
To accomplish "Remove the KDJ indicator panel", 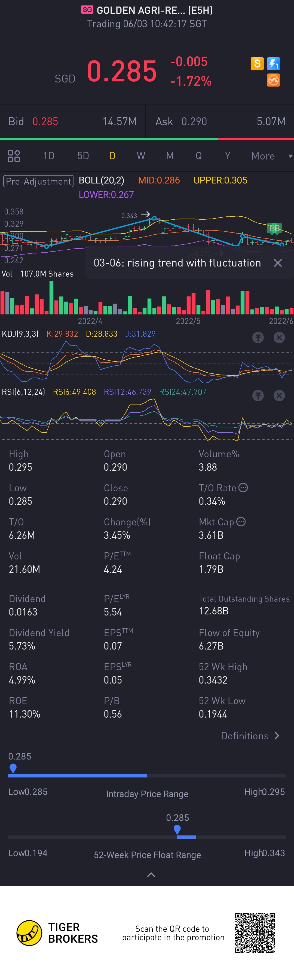I will 279,338.
